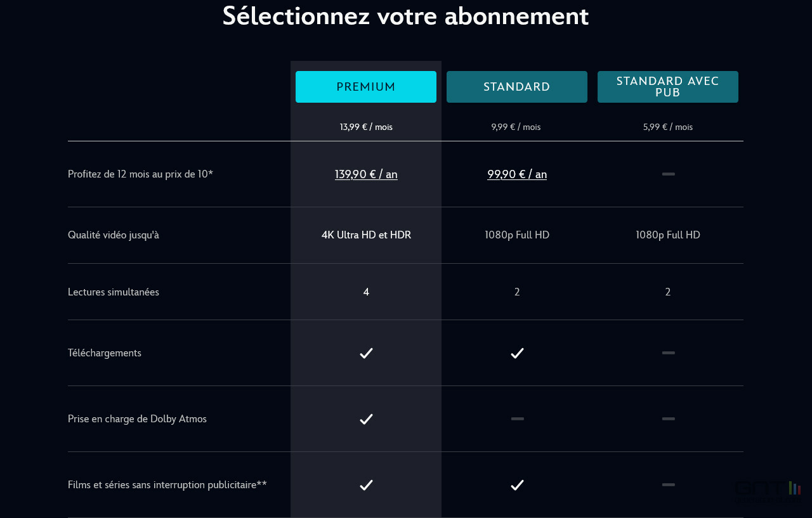This screenshot has height=518, width=812.
Task: Click the Premium checkmark for ad-free films
Action: (366, 485)
